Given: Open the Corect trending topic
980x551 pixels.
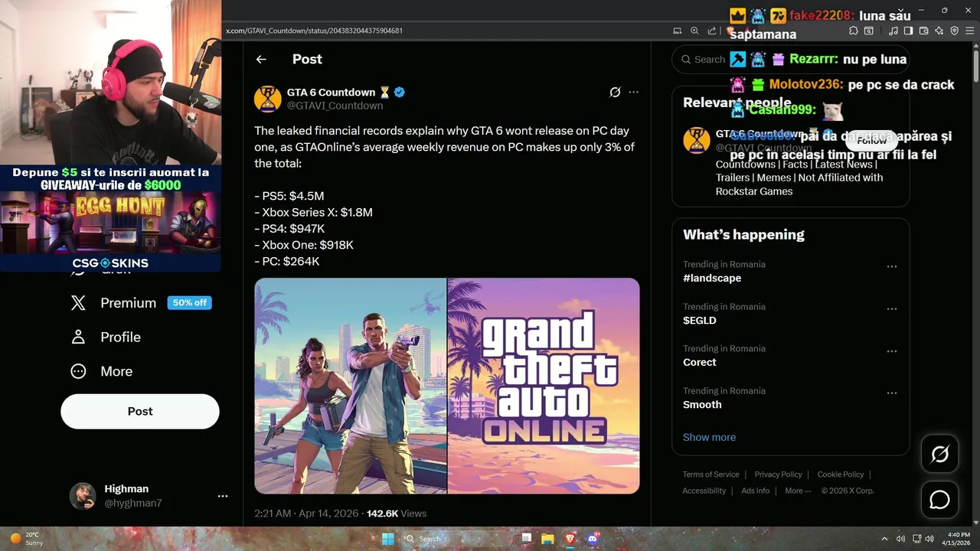Looking at the screenshot, I should (700, 362).
